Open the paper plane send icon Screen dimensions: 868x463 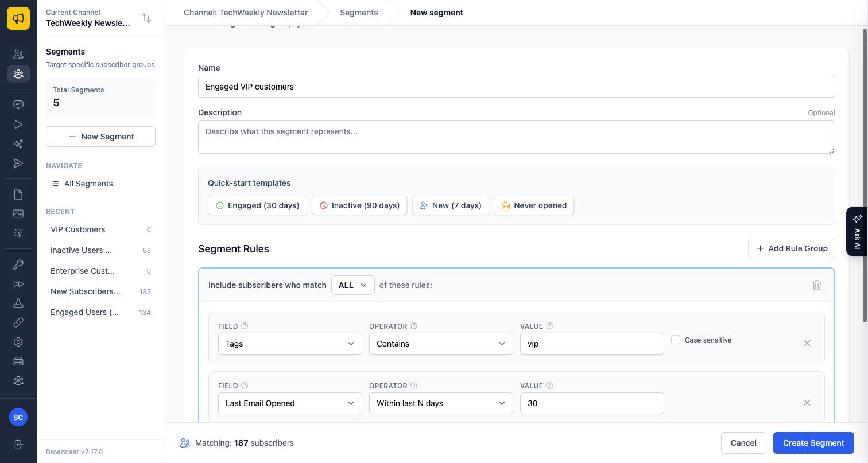pyautogui.click(x=18, y=164)
